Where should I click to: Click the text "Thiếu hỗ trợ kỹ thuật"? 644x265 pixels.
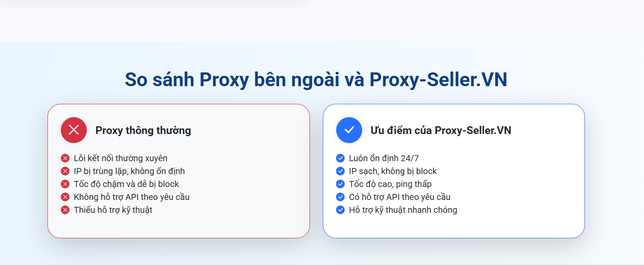(x=113, y=210)
